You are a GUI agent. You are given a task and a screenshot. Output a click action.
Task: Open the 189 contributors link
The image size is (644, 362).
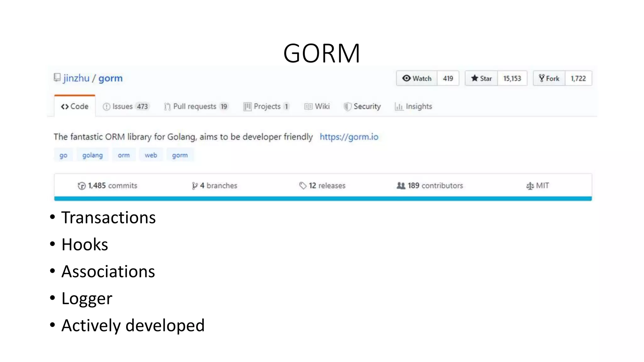click(430, 186)
